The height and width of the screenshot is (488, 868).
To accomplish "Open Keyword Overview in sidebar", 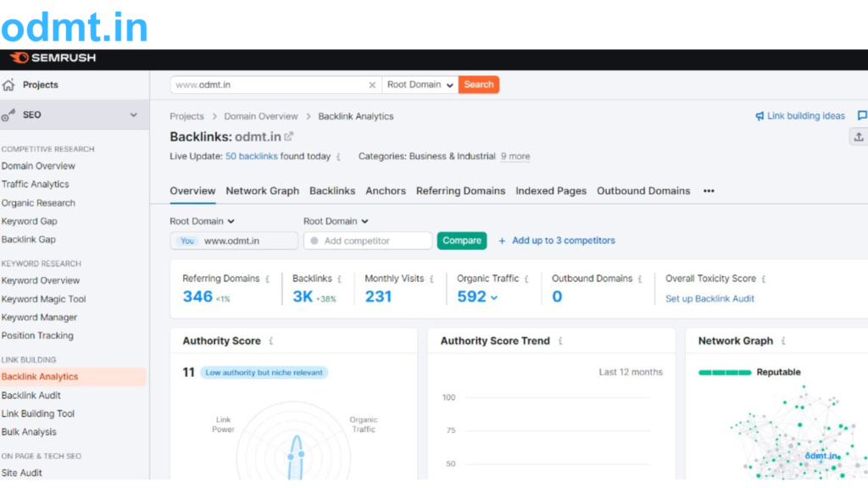I will pos(41,280).
